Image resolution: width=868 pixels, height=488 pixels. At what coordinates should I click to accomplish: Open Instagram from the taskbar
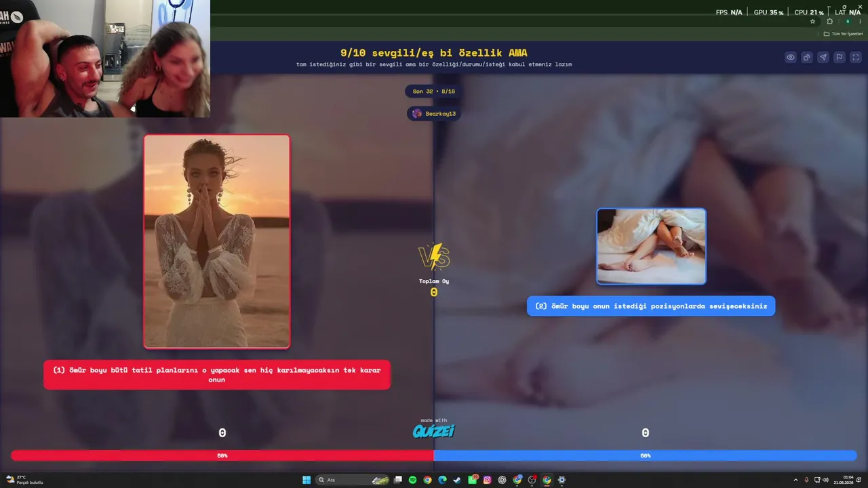(487, 480)
